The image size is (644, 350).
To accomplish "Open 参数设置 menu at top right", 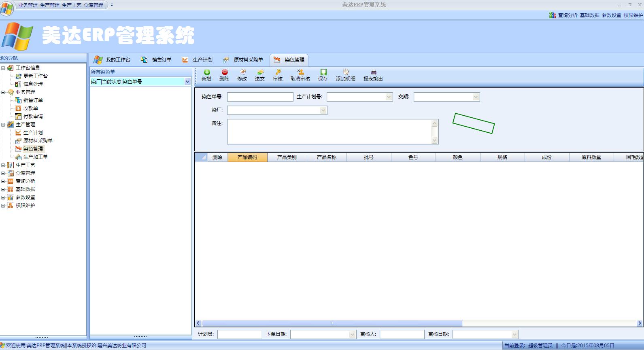I will 612,15.
